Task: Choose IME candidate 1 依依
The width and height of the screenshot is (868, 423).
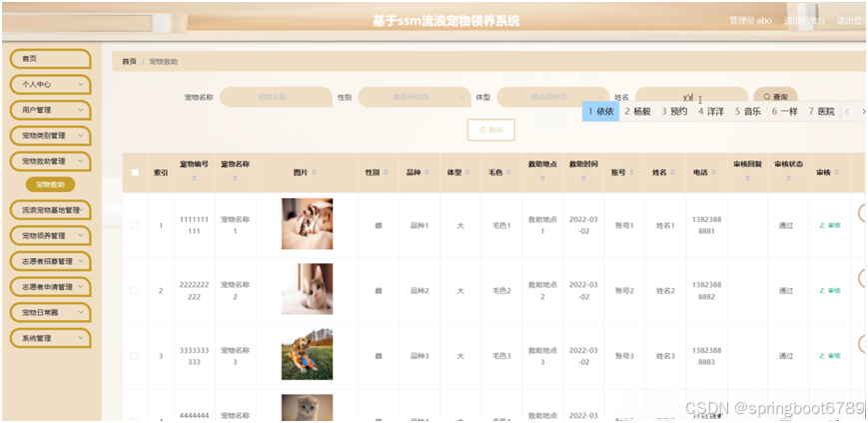Action: click(600, 111)
